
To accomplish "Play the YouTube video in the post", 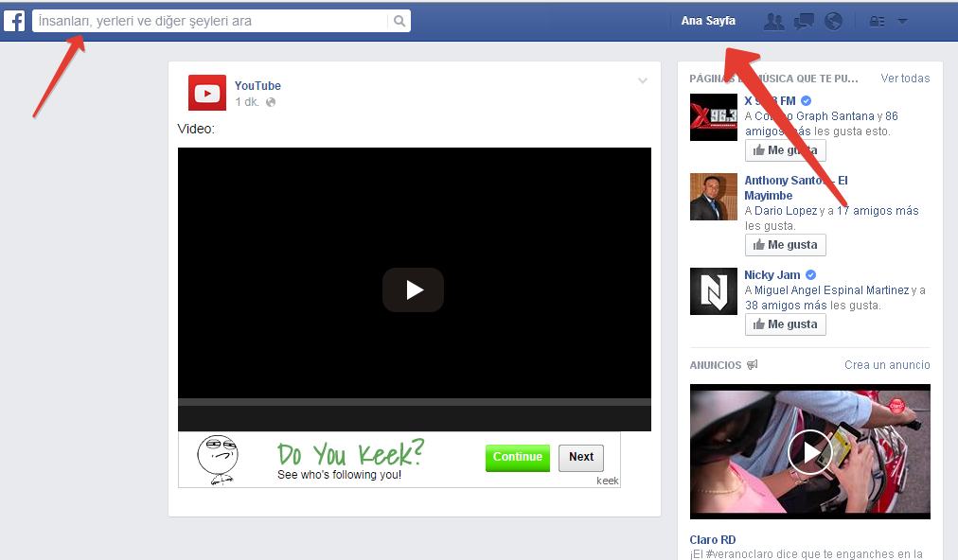I will [414, 289].
